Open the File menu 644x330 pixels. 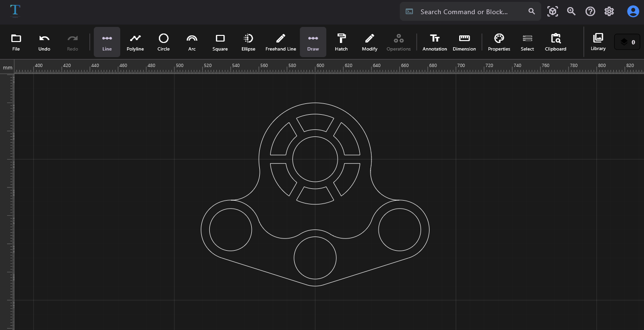click(16, 42)
